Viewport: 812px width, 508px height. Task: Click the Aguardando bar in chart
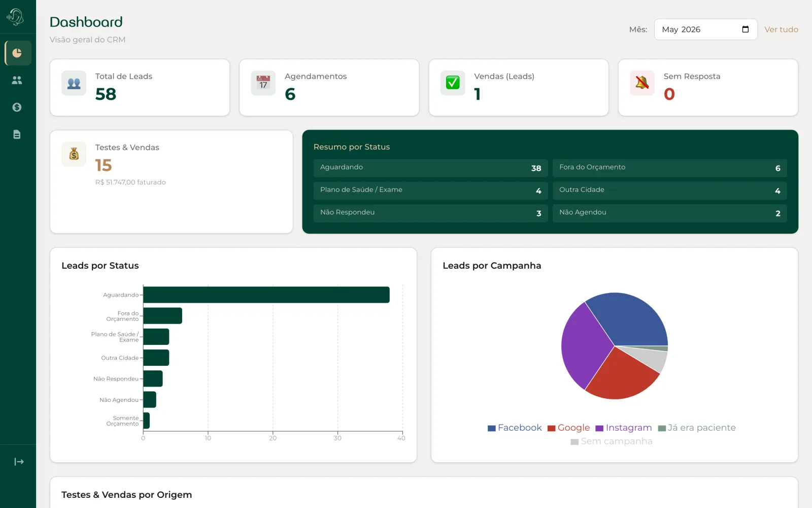tap(266, 295)
